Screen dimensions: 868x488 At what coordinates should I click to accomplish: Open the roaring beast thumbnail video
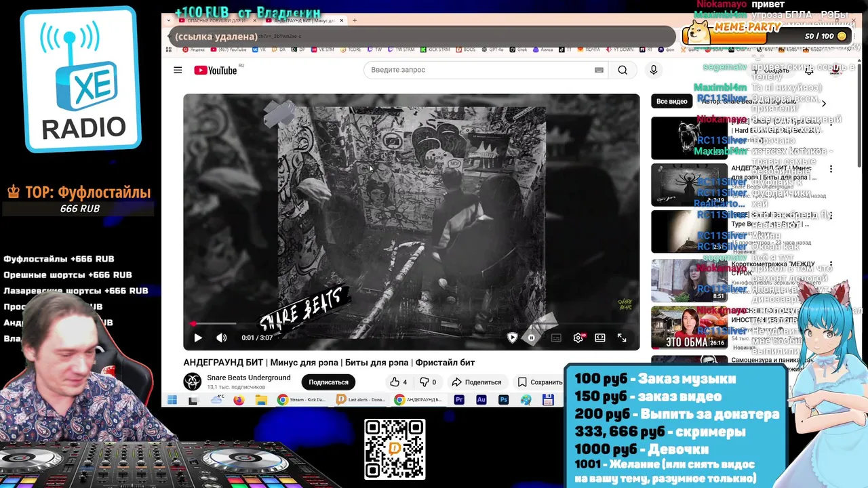tap(689, 138)
